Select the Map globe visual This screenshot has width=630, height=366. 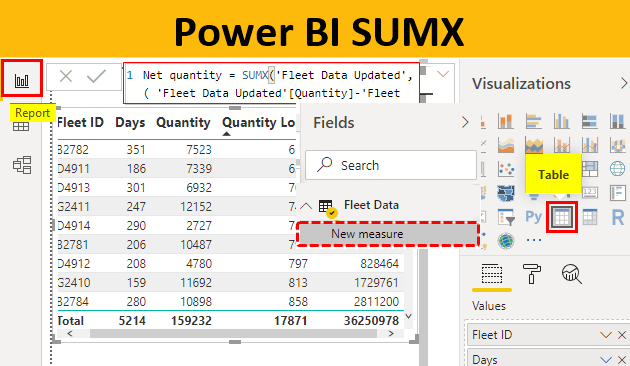(618, 169)
